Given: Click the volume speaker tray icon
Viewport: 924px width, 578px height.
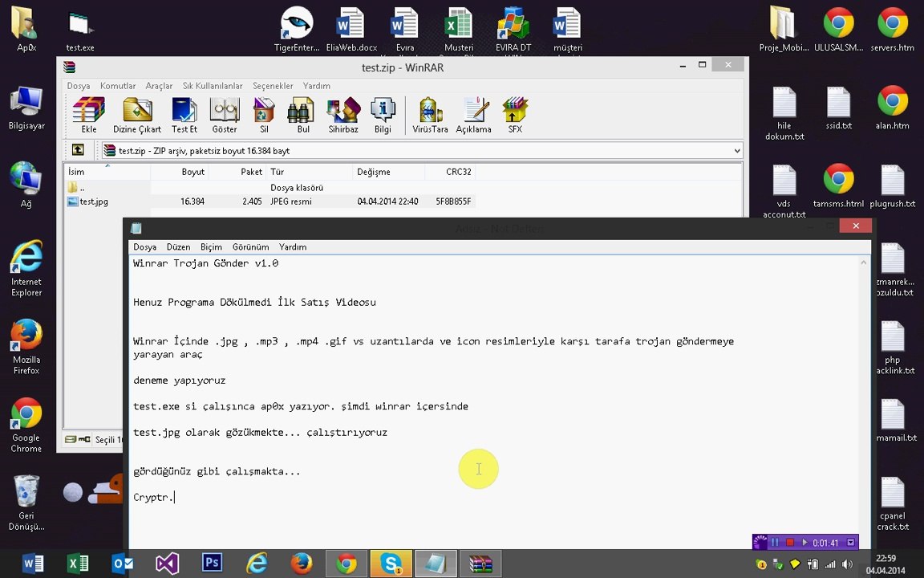Looking at the screenshot, I should tap(847, 564).
